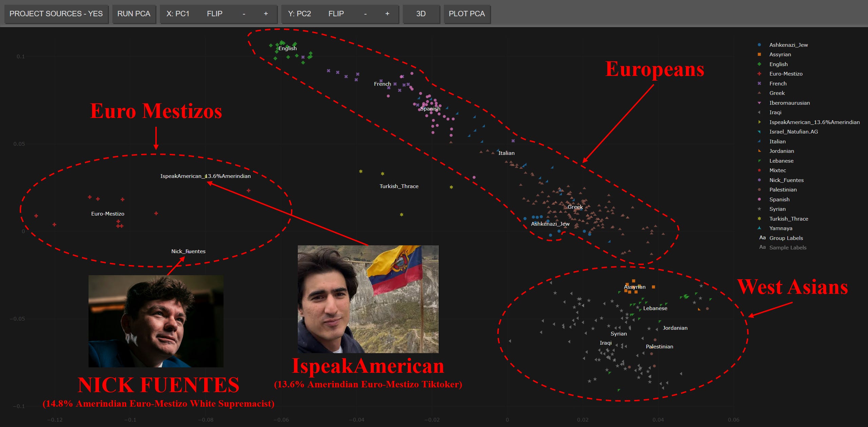Select the Y: PC2 axis label
868x427 pixels.
coord(300,14)
